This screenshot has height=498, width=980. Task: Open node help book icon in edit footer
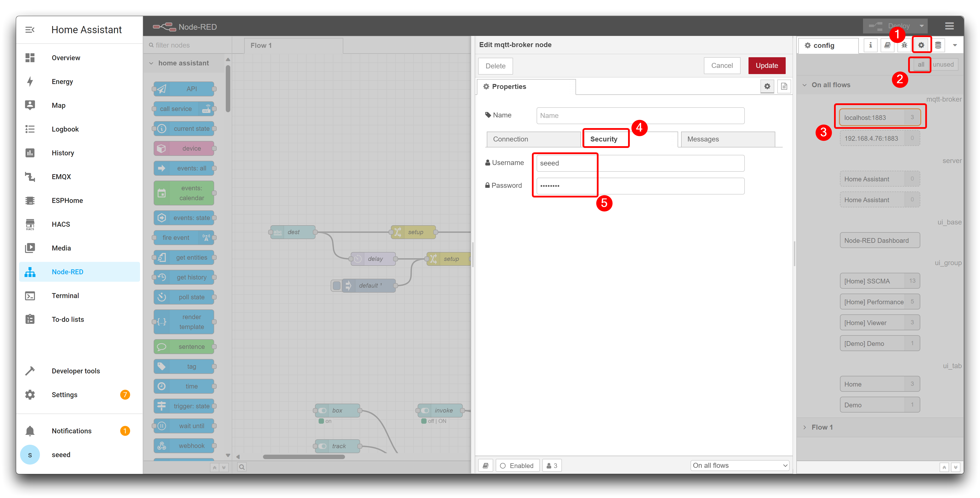coord(486,465)
